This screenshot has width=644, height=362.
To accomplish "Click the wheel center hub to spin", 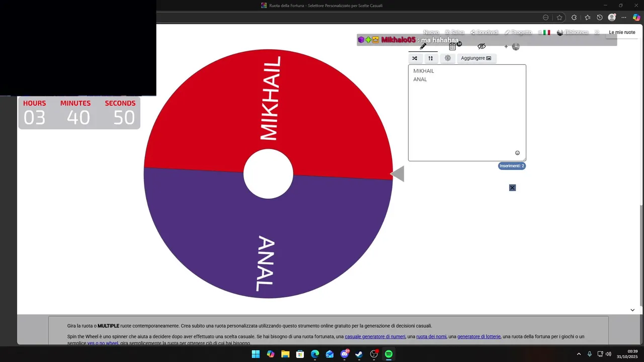I will click(x=268, y=173).
